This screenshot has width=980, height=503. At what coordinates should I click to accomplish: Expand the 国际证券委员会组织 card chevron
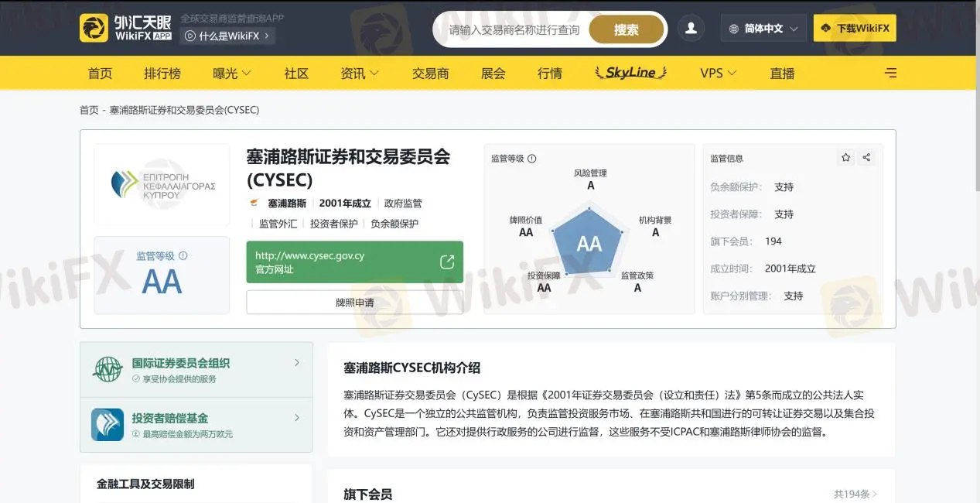pos(297,362)
